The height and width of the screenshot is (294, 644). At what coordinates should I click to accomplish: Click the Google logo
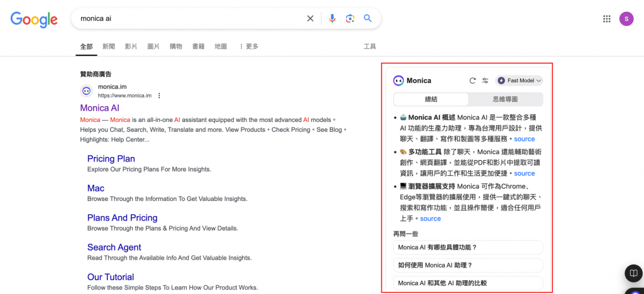click(34, 19)
